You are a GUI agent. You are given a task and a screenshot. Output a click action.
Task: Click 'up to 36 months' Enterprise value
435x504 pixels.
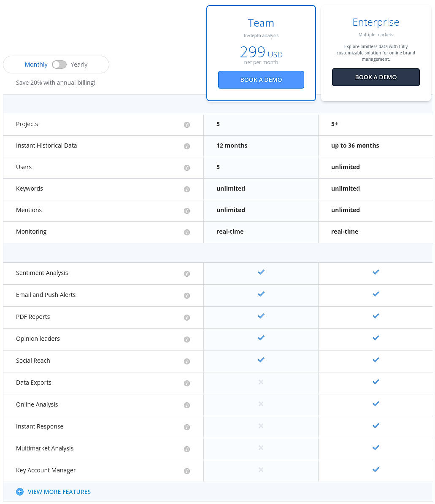pos(355,146)
